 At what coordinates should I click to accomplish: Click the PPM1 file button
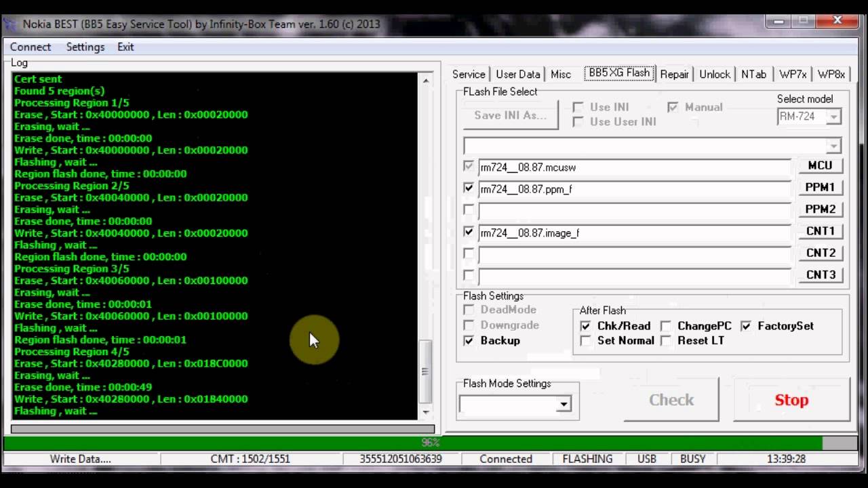pos(820,187)
